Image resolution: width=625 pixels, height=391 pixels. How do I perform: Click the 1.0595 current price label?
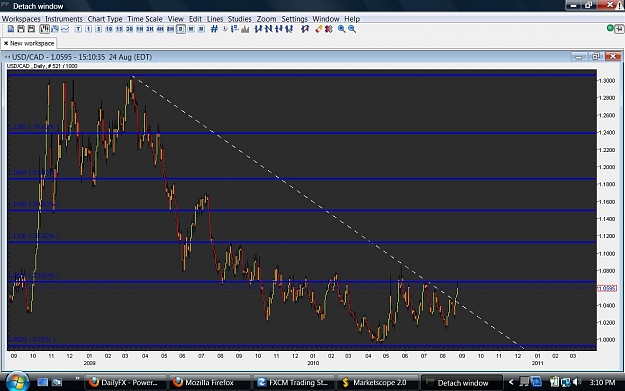pyautogui.click(x=607, y=288)
